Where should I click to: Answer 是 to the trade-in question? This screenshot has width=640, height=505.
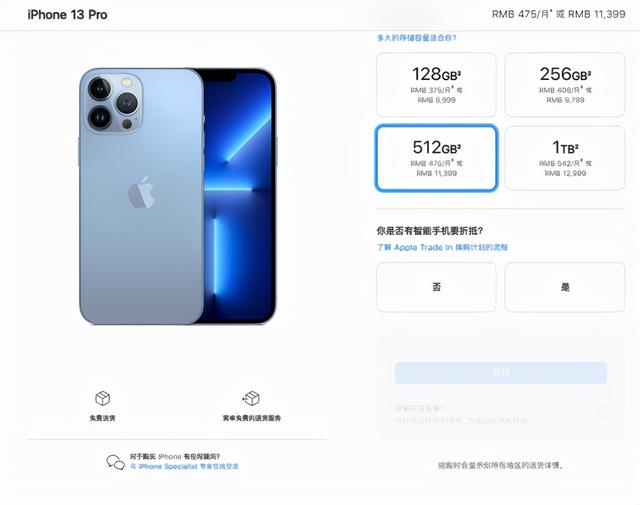(x=564, y=287)
